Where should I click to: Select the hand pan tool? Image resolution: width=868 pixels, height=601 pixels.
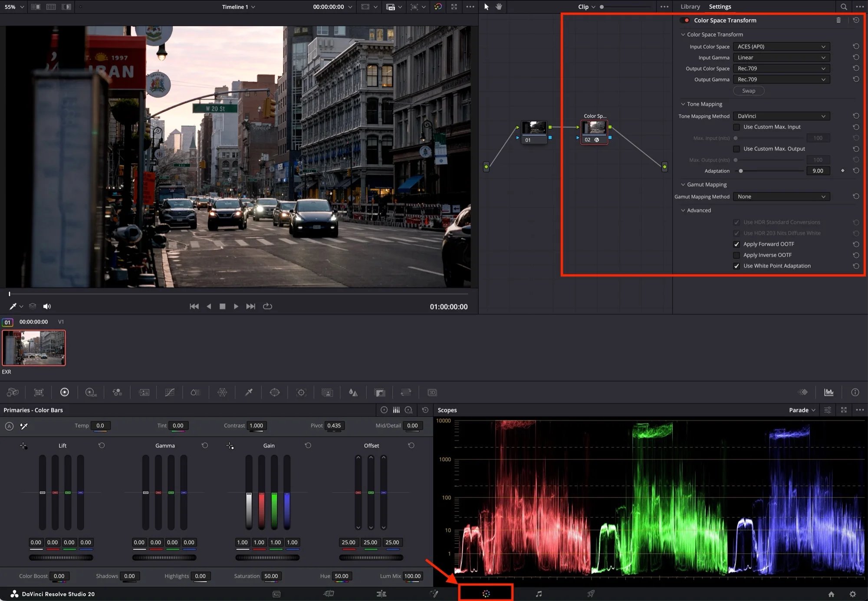point(499,7)
